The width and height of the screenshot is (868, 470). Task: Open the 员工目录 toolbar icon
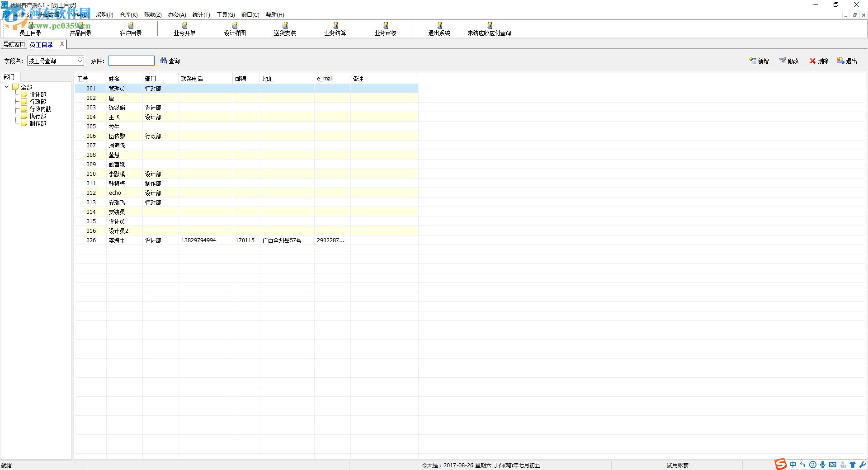(30, 29)
